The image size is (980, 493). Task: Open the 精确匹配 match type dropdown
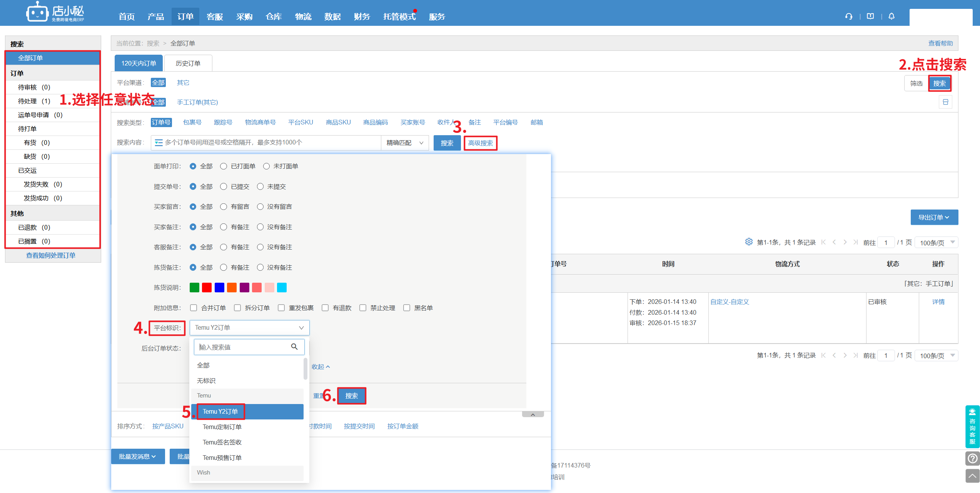pos(405,143)
